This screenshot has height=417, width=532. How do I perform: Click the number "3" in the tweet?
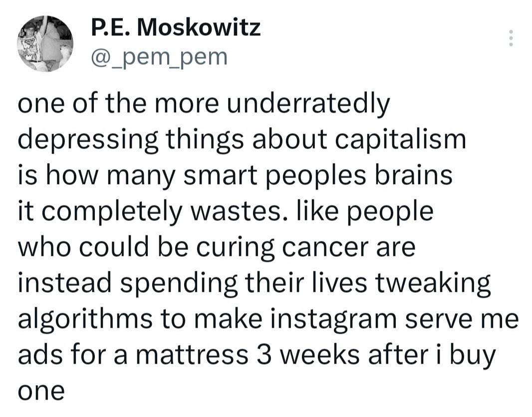pyautogui.click(x=264, y=355)
